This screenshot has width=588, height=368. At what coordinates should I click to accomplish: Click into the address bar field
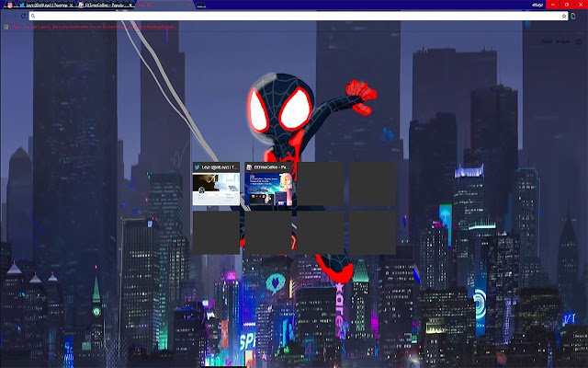tap(299, 17)
